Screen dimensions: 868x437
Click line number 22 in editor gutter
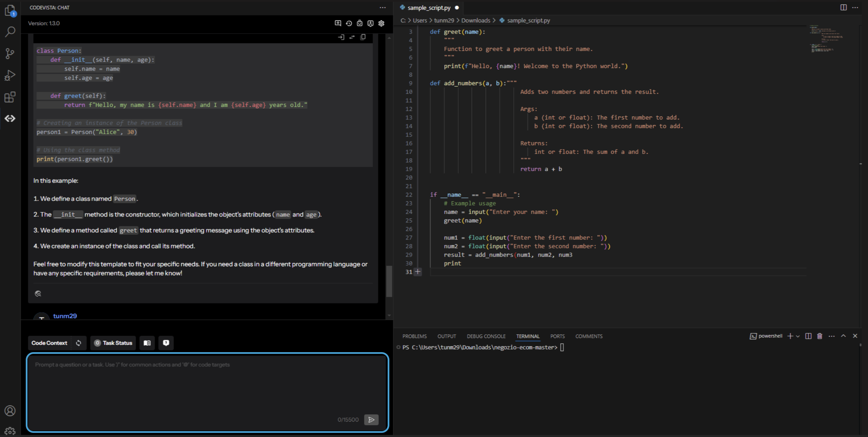[x=409, y=195]
